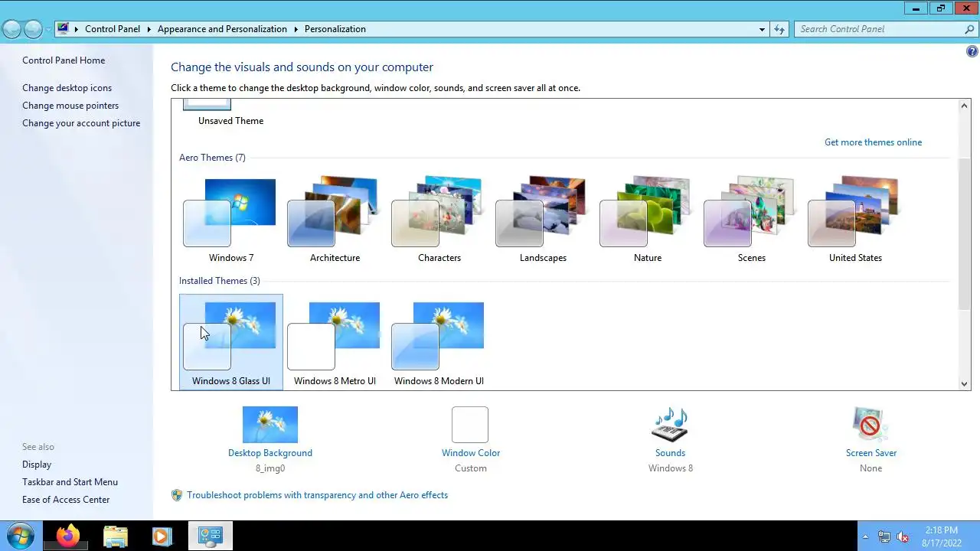This screenshot has height=551, width=980.
Task: Open the Screen Saver icon
Action: (871, 425)
